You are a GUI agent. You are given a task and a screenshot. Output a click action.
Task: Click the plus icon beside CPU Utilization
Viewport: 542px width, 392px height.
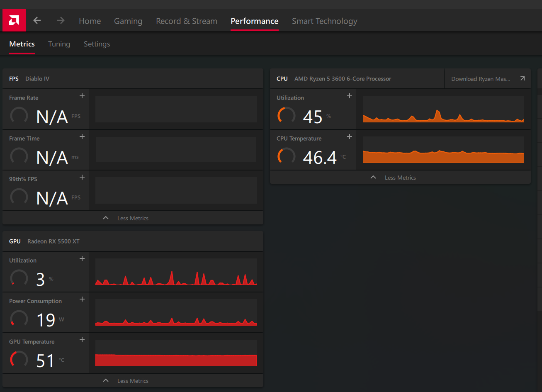(350, 96)
